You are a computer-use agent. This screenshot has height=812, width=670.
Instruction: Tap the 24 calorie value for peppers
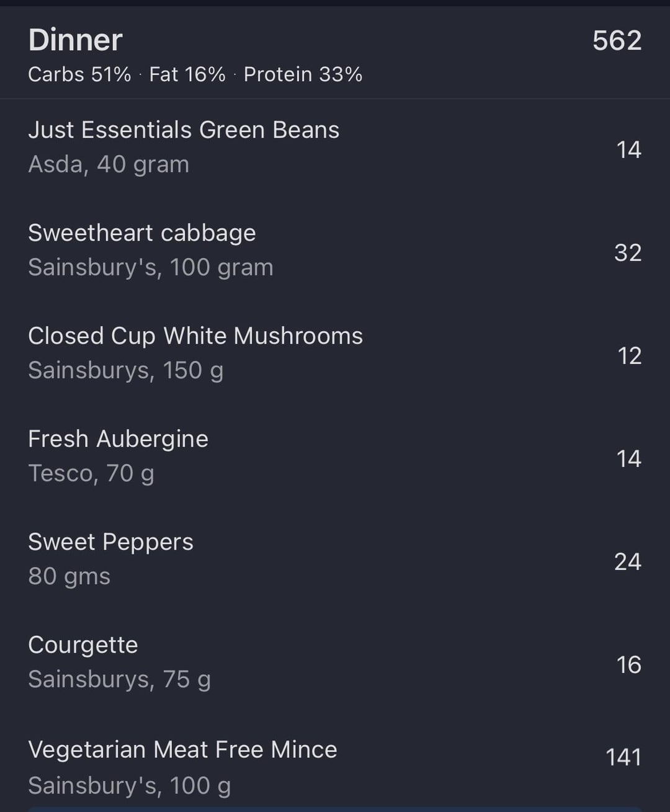click(628, 562)
